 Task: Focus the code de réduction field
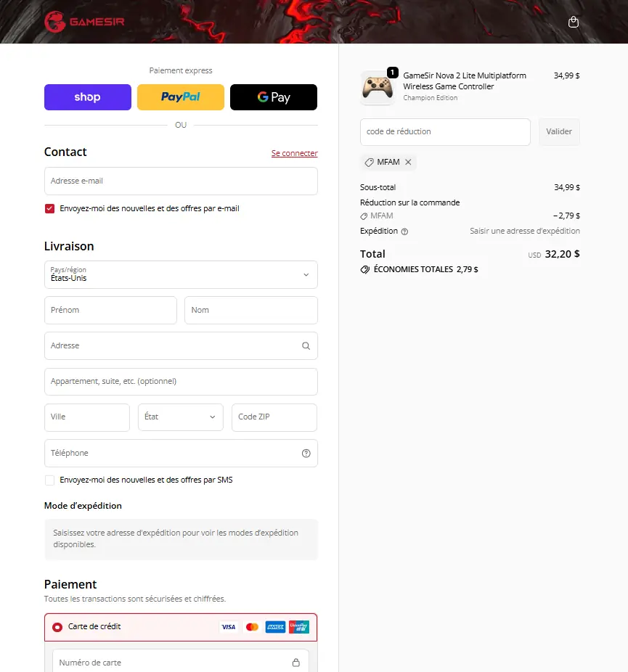tap(445, 132)
